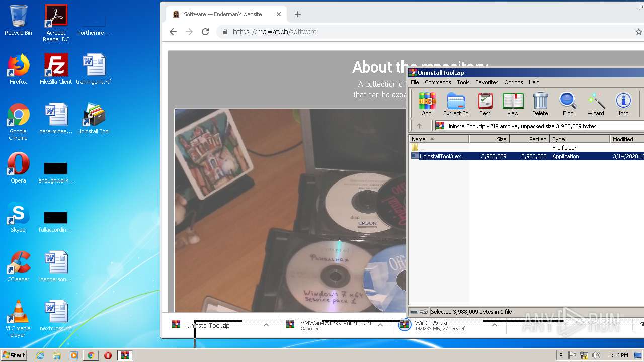Click the Delete trash icon in WinRAR
644x362 pixels.
[x=540, y=104]
